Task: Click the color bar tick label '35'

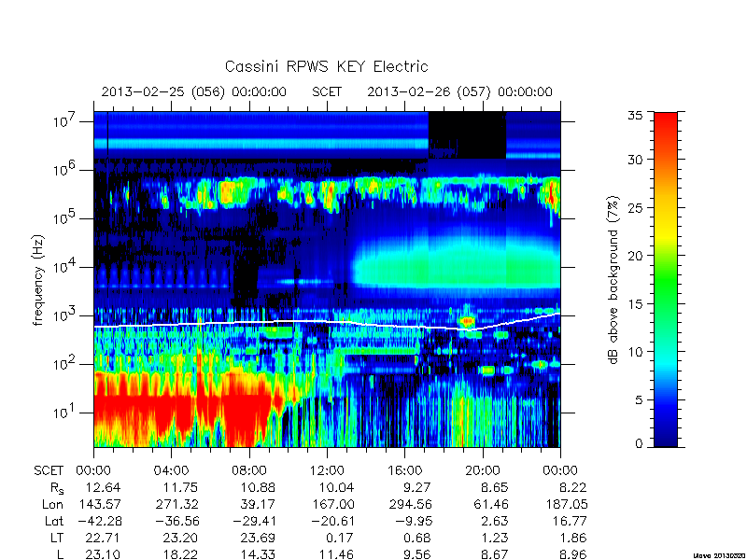Action: point(635,116)
